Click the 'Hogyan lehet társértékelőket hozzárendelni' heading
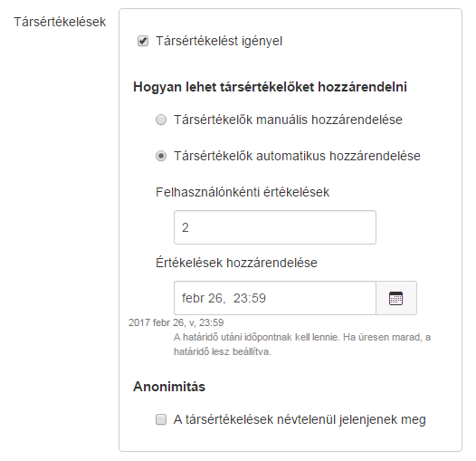Image resolution: width=476 pixels, height=461 pixels. coord(270,87)
